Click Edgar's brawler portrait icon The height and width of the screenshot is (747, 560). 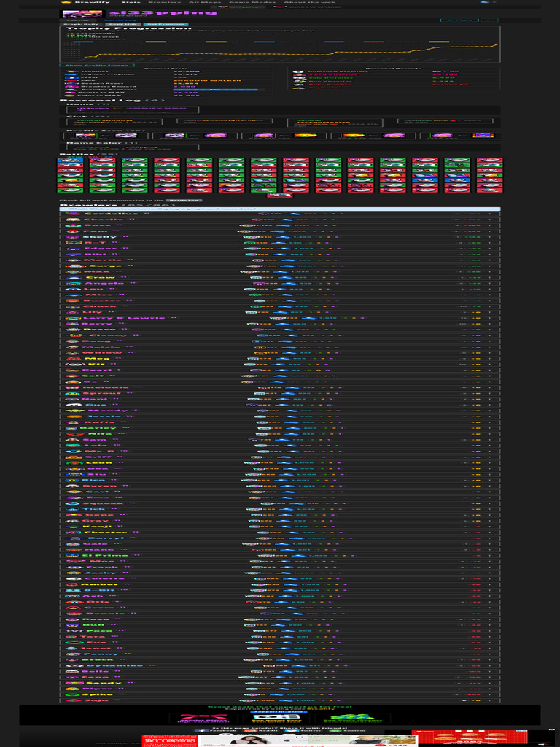[x=71, y=249]
